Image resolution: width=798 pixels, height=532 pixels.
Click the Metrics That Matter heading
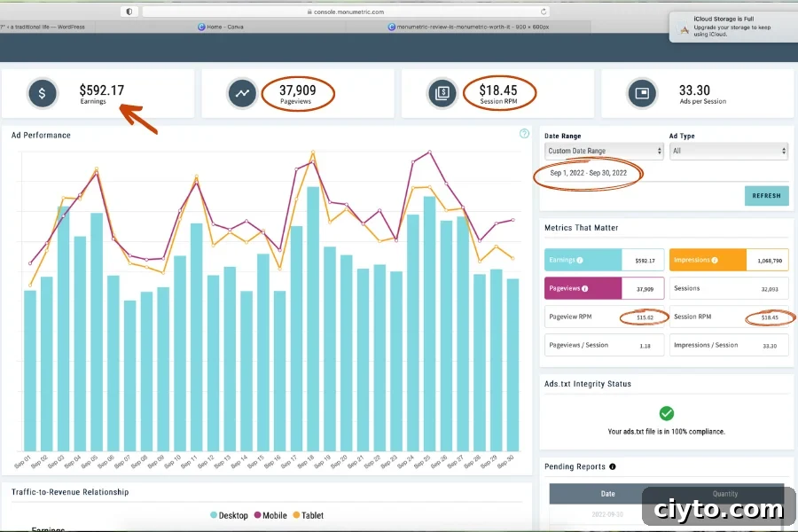point(581,228)
